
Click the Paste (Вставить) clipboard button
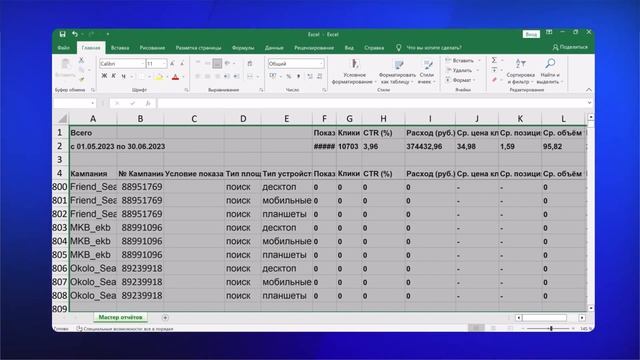(x=65, y=69)
